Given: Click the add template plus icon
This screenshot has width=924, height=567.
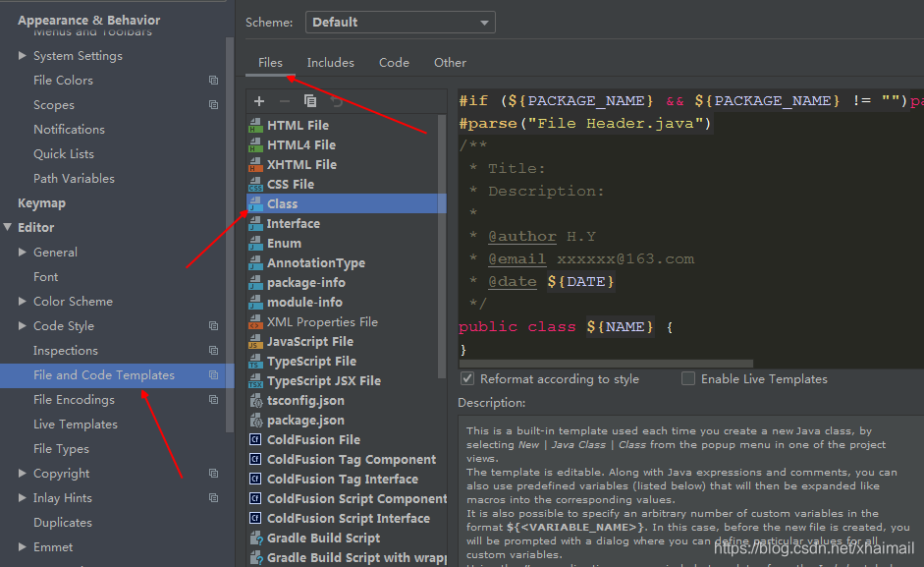Looking at the screenshot, I should pyautogui.click(x=258, y=101).
